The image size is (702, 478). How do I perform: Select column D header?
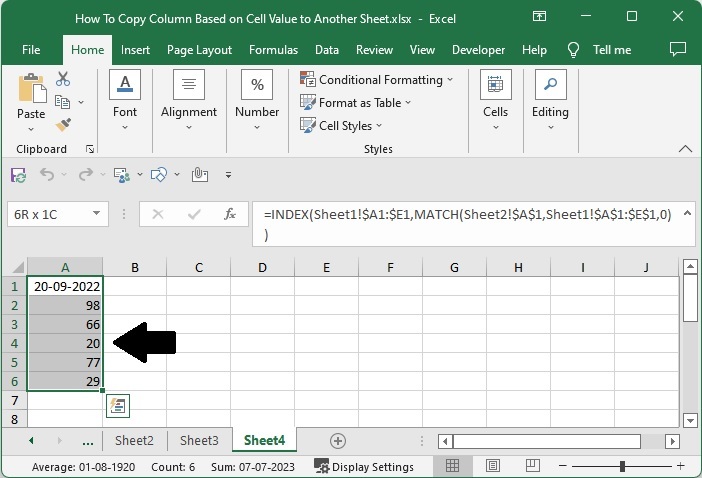click(262, 267)
